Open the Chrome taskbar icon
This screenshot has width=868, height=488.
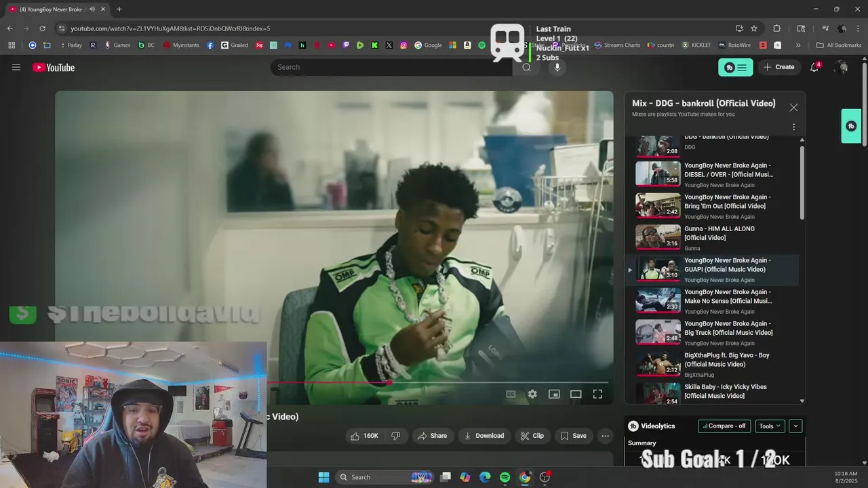pyautogui.click(x=525, y=477)
